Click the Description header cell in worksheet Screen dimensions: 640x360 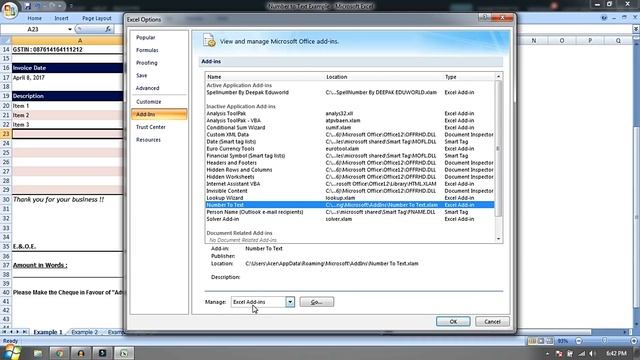[67, 96]
